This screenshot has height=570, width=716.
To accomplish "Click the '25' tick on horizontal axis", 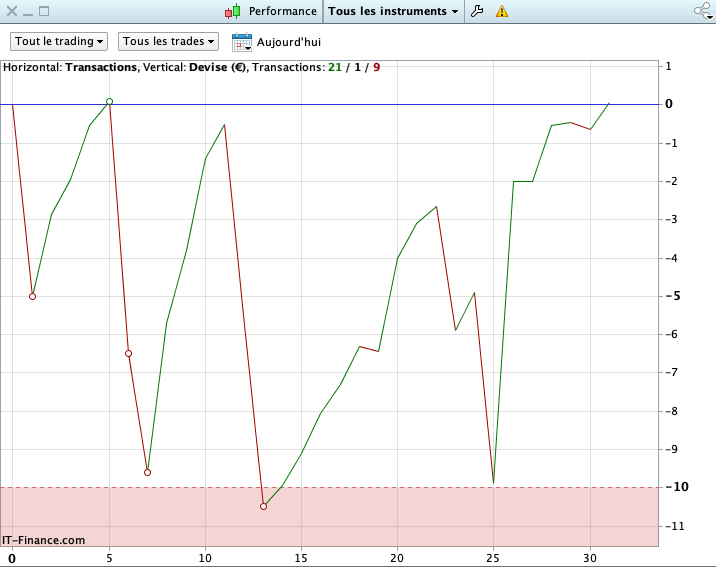I will tap(493, 558).
